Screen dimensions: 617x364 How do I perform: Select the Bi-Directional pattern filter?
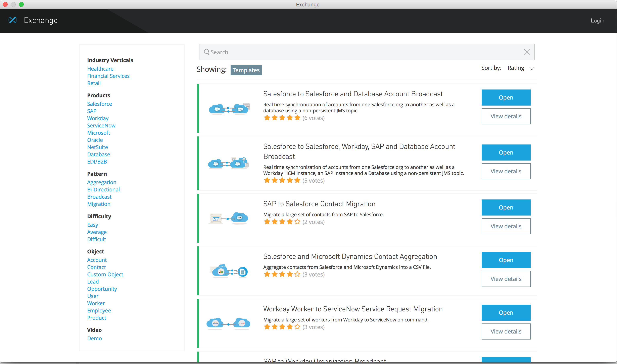(x=103, y=190)
